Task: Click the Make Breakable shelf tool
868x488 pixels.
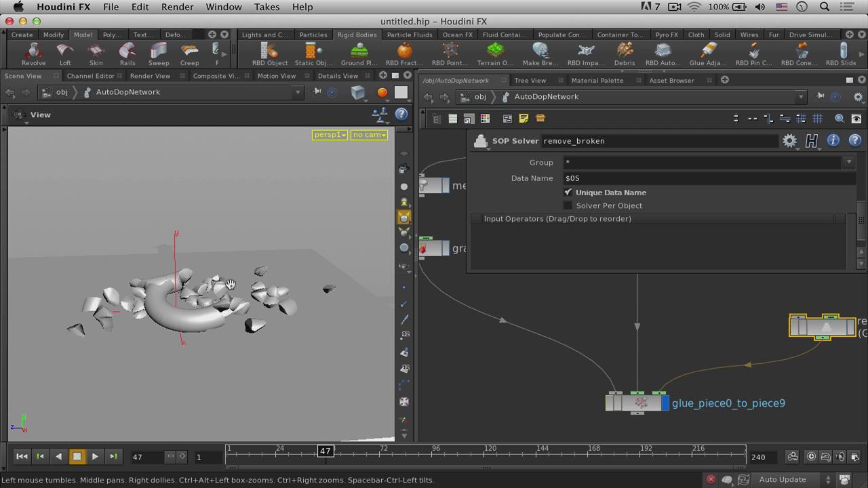Action: pos(540,54)
